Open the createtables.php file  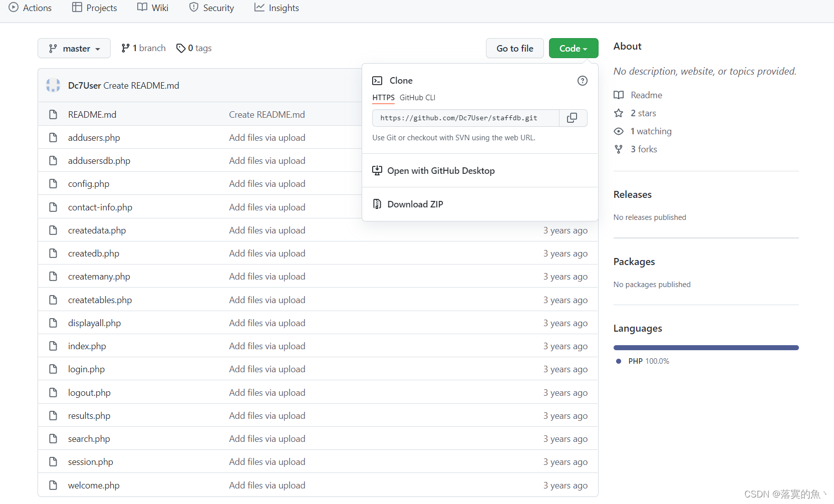100,300
